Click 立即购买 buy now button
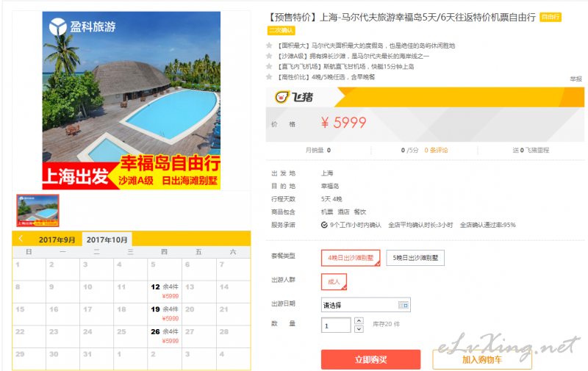The width and height of the screenshot is (588, 371). [370, 360]
